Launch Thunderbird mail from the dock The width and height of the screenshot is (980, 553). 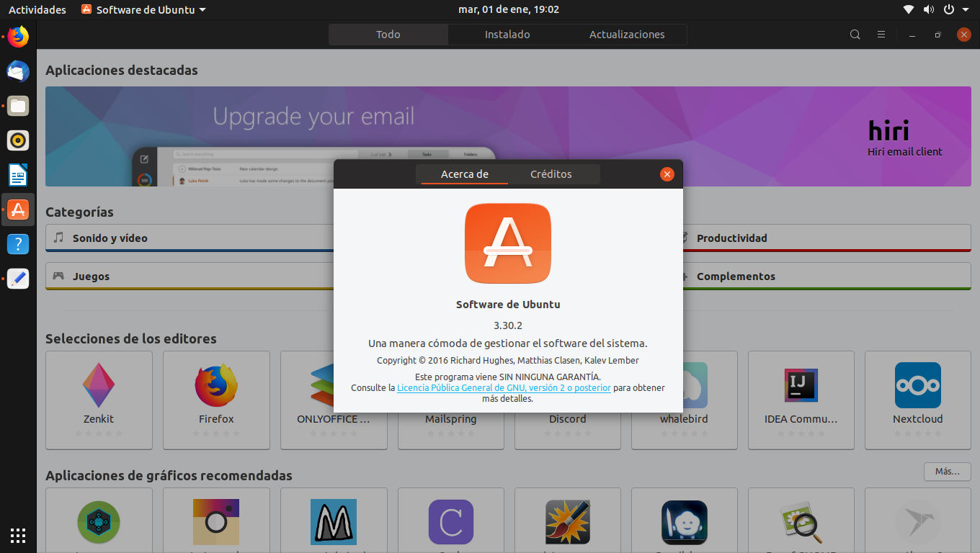(x=18, y=71)
